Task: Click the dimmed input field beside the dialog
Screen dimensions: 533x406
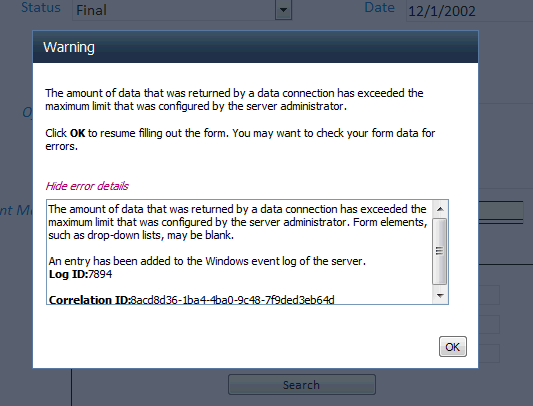Action: (x=500, y=211)
